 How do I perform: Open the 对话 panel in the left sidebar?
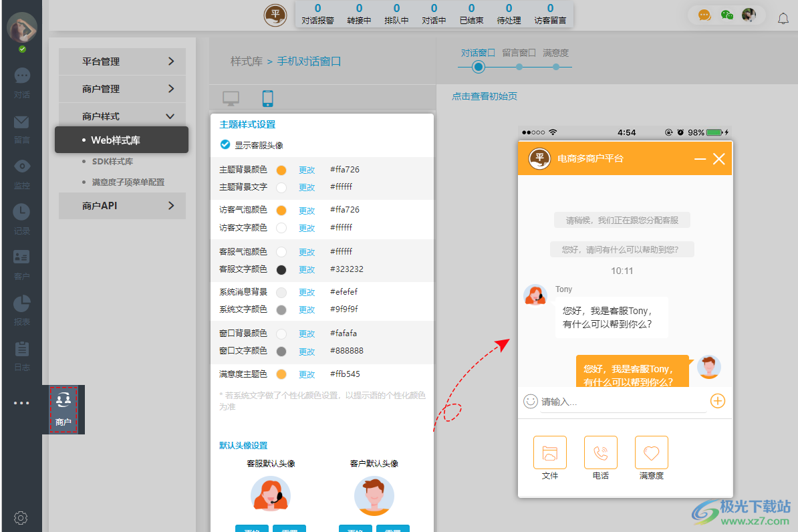click(22, 82)
